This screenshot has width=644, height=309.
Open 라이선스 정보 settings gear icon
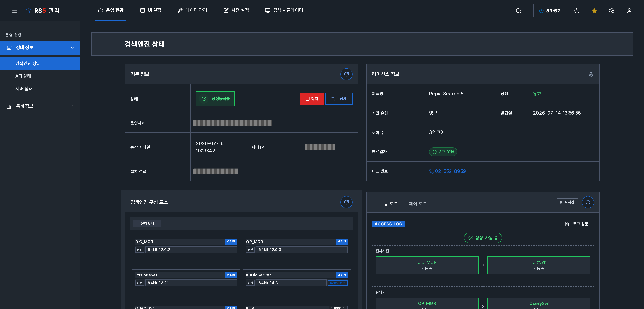click(591, 74)
